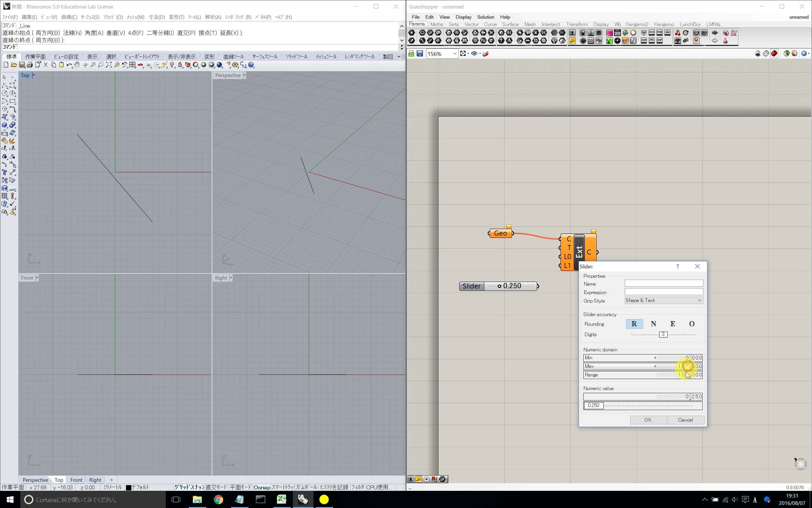The image size is (812, 508).
Task: Select N rounding in Slider accuracy
Action: click(x=653, y=324)
